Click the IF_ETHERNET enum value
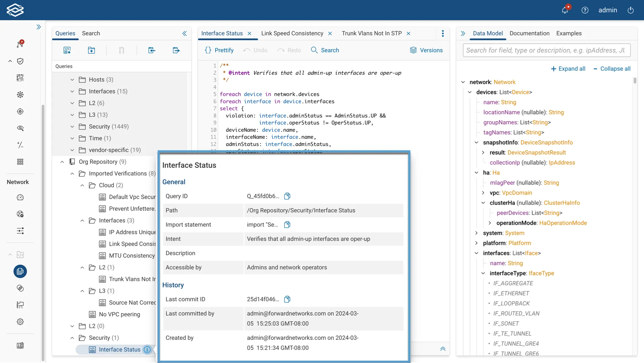This screenshot has height=363, width=644. pos(511,293)
